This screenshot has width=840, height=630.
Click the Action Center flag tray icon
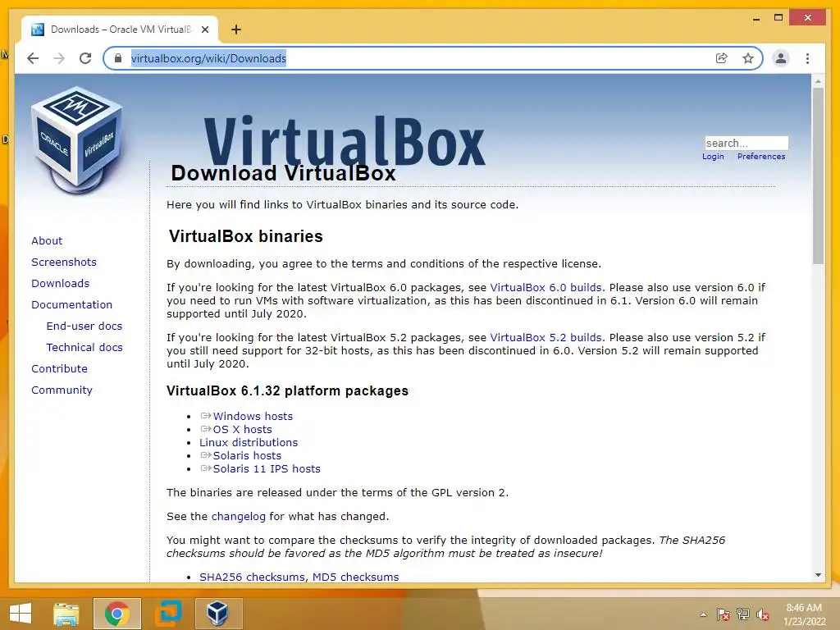tap(723, 614)
